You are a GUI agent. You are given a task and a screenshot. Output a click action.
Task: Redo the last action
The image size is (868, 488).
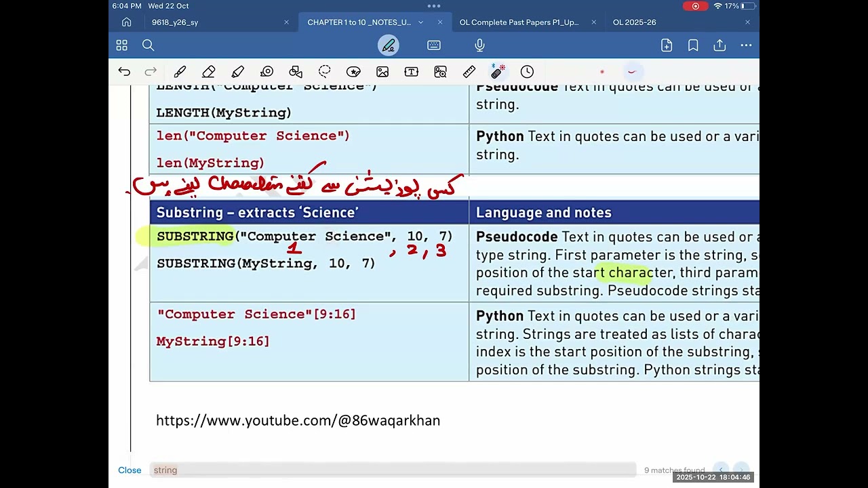click(151, 72)
